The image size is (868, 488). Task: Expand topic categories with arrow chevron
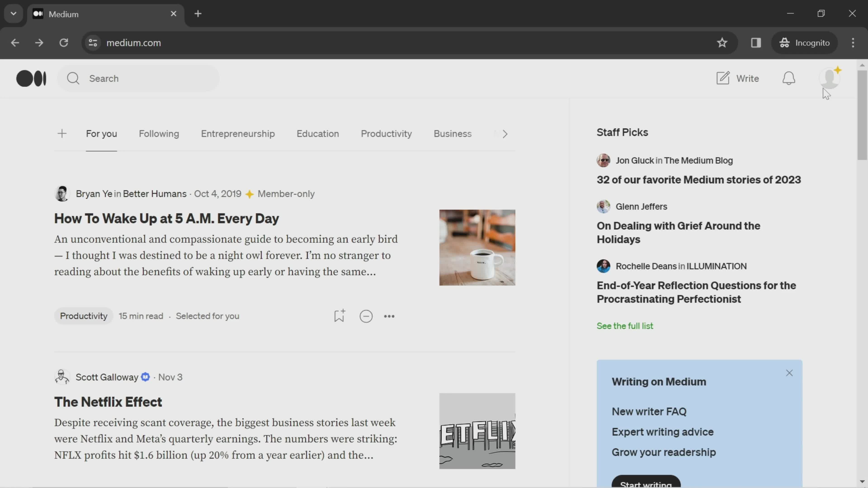tap(505, 134)
